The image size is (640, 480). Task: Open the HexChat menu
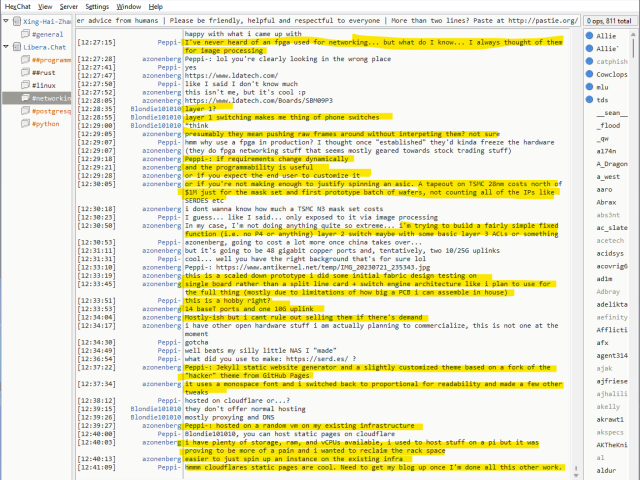pos(17,6)
